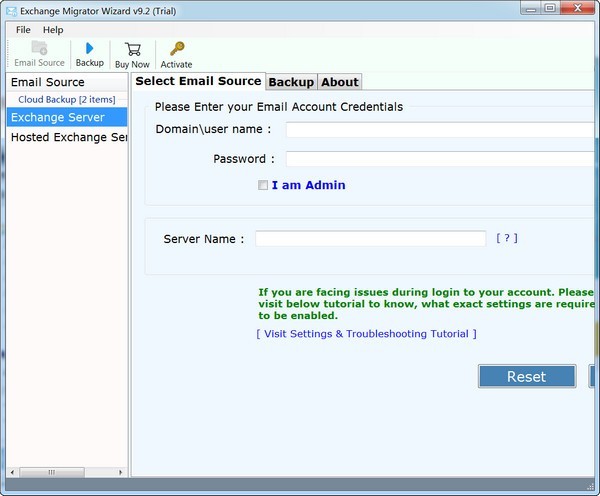Click into the Server Name text field

[x=370, y=239]
